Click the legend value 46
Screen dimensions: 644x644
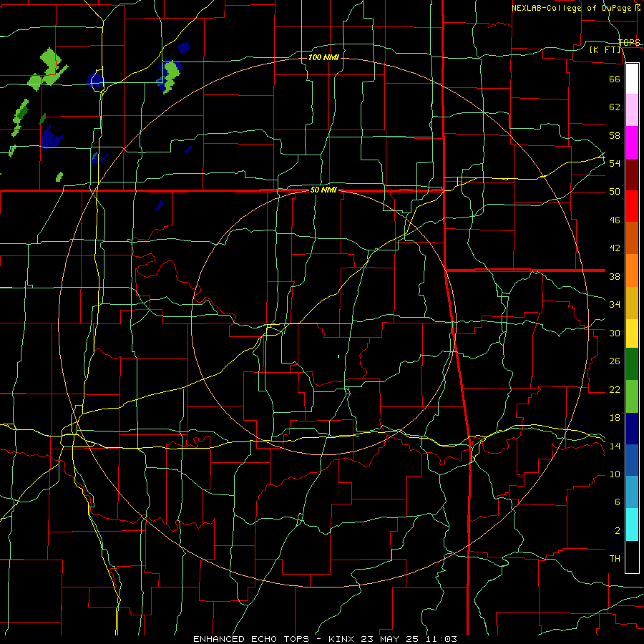tap(615, 220)
